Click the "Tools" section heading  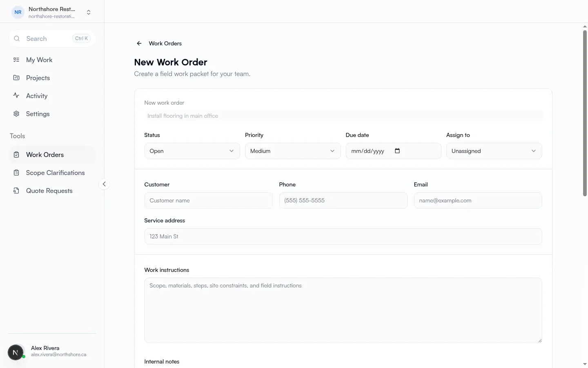pos(18,136)
